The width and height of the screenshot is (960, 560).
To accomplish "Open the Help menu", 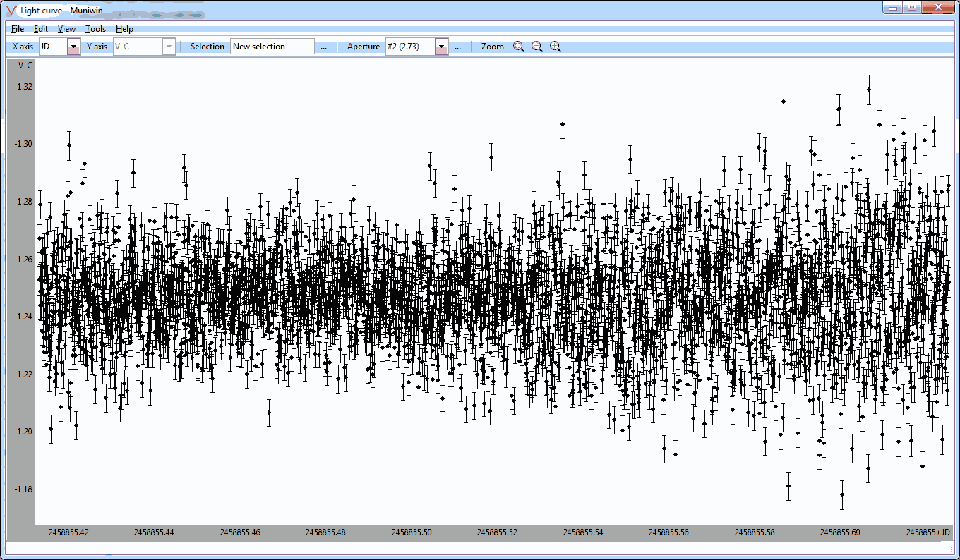I will 124,29.
